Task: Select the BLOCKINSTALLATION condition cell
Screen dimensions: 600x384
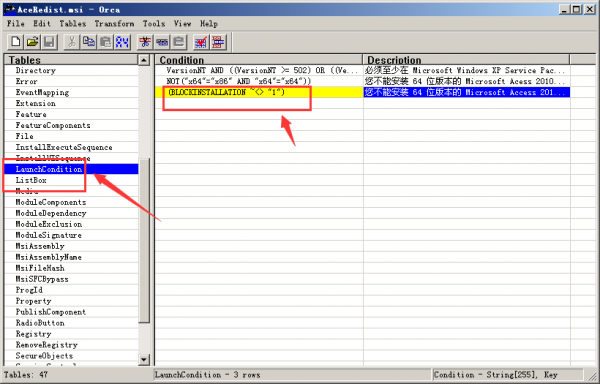Action: (x=259, y=92)
